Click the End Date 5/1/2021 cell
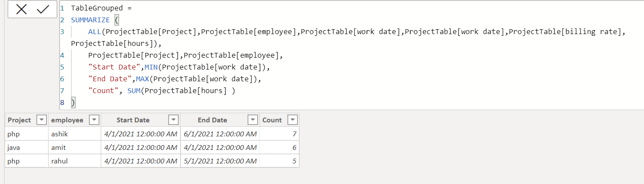This screenshot has width=644, height=184. [x=220, y=161]
